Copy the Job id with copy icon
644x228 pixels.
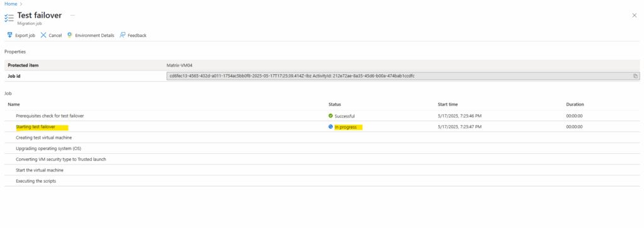[x=635, y=76]
